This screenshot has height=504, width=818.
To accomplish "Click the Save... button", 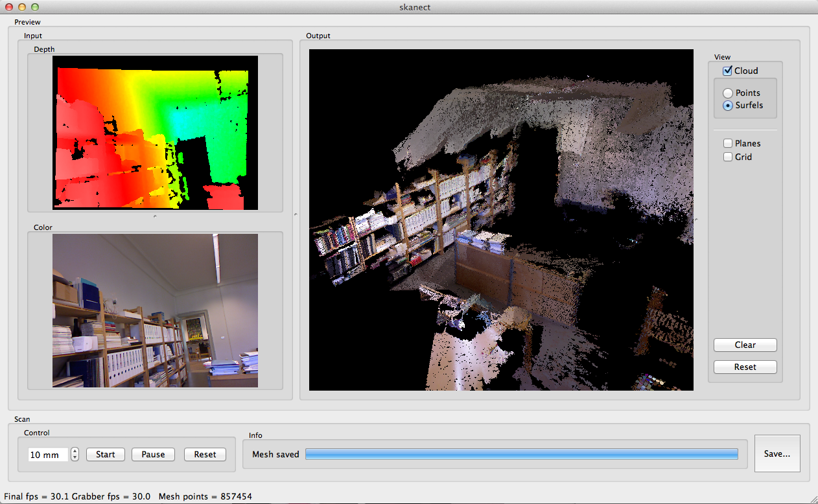I will click(x=777, y=453).
